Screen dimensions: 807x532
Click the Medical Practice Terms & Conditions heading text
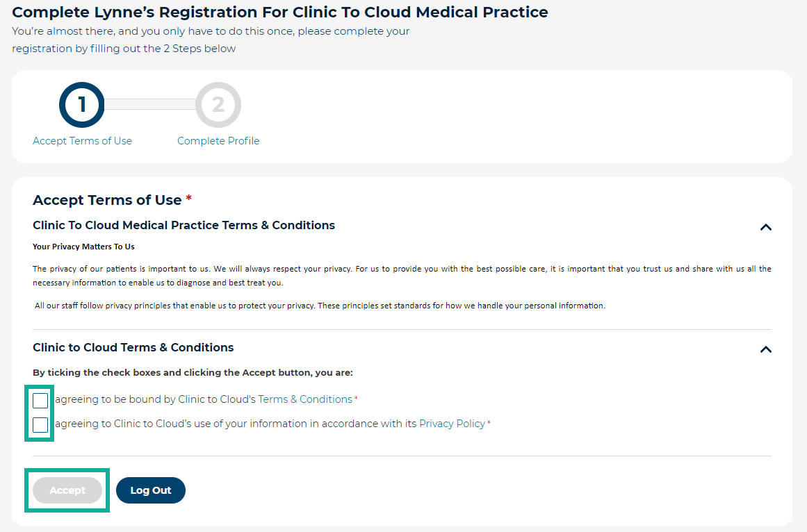pos(184,225)
